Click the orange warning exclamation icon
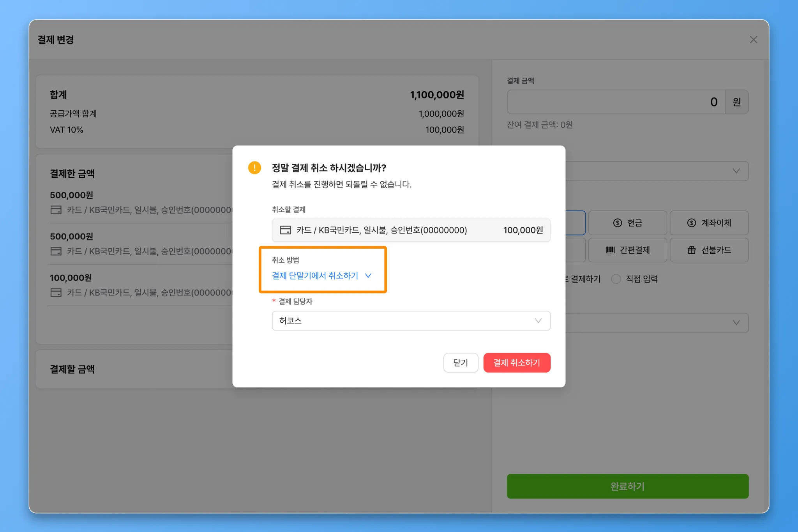 pos(254,168)
